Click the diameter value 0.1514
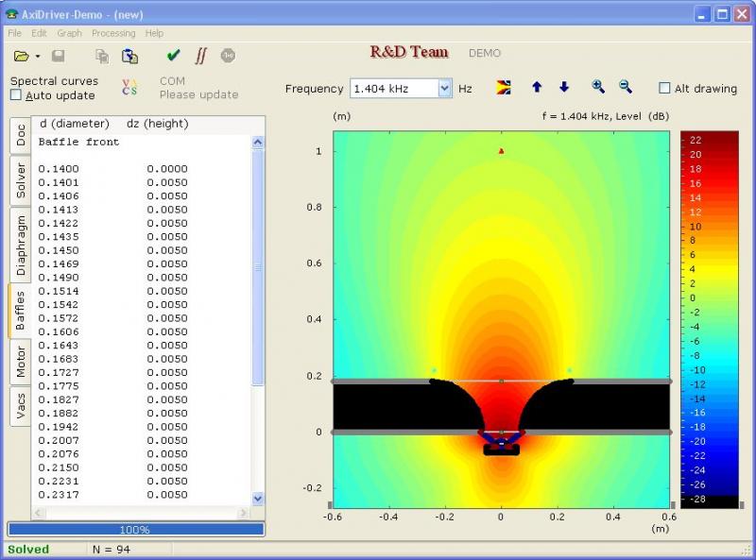756x560 pixels. (59, 291)
